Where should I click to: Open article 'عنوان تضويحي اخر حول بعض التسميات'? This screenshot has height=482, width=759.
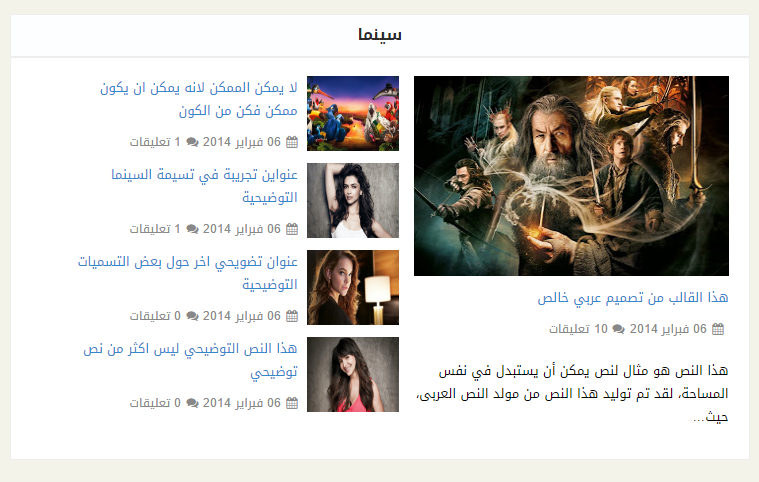188,273
